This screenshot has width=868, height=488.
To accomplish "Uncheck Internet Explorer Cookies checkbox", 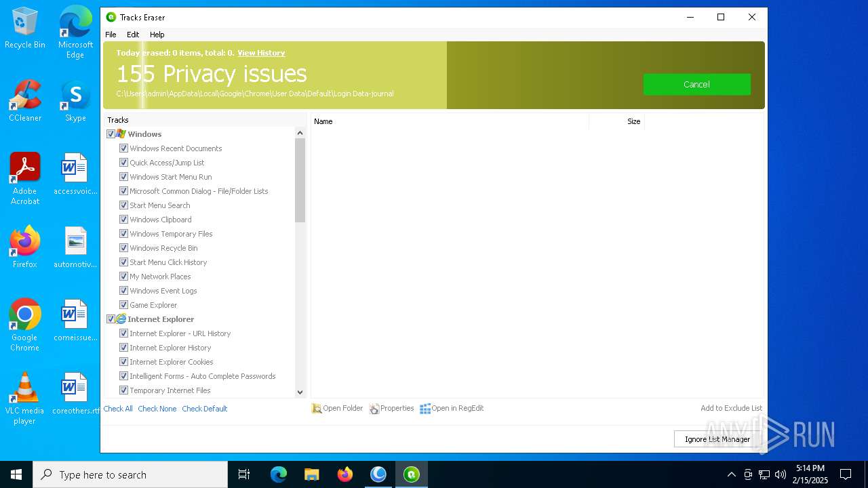I will pyautogui.click(x=123, y=362).
